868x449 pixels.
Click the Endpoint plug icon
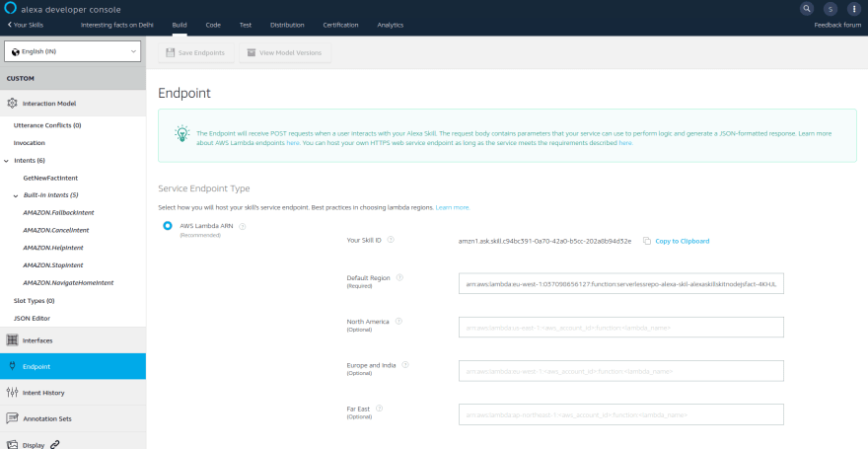12,366
